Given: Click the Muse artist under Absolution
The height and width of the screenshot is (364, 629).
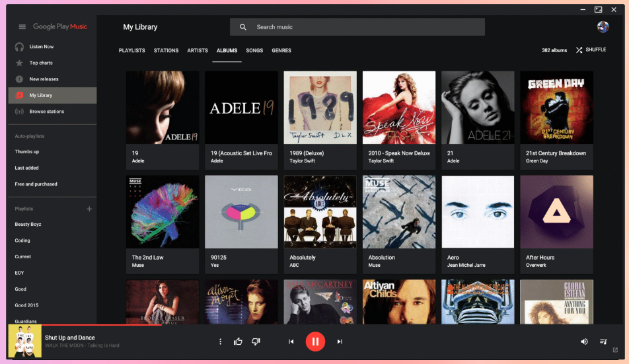Looking at the screenshot, I should pos(374,265).
